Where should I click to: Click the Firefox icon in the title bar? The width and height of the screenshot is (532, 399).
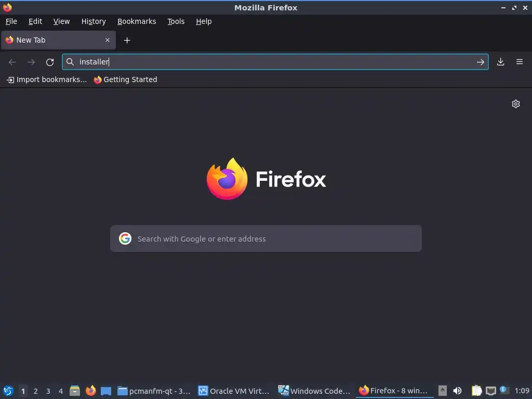7,7
